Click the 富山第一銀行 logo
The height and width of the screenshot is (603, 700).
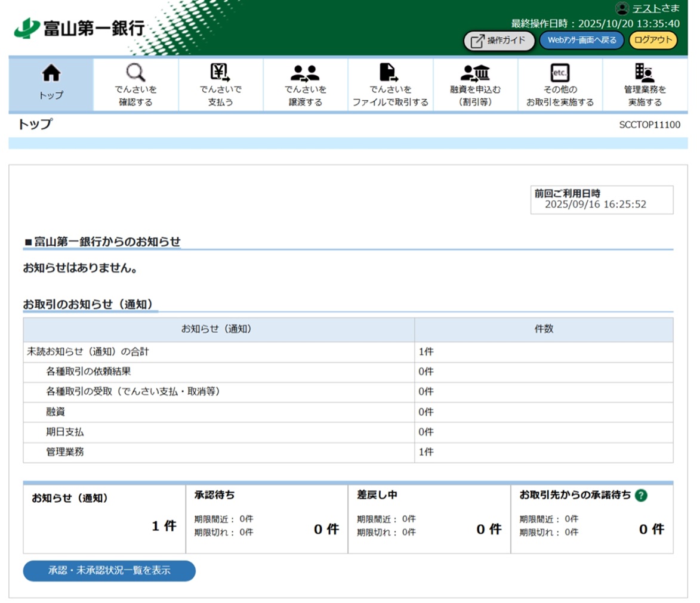tap(79, 28)
